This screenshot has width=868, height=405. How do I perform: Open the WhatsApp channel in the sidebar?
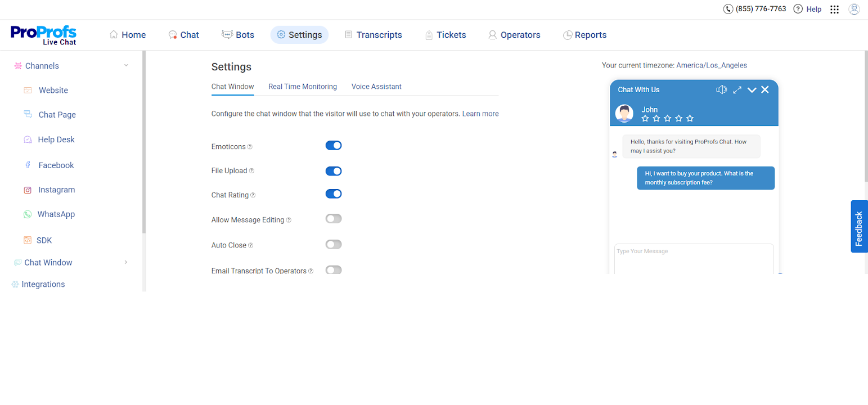click(x=57, y=214)
